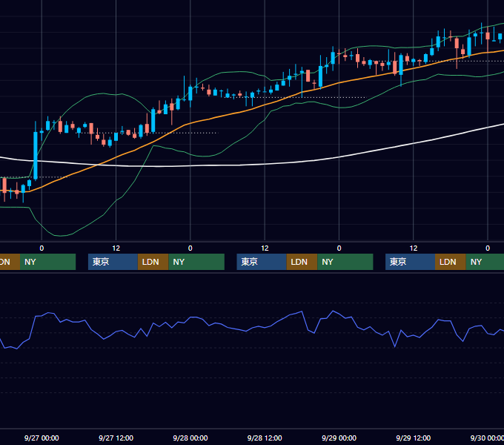Click the 9/27 12:00 time axis label

click(116, 438)
